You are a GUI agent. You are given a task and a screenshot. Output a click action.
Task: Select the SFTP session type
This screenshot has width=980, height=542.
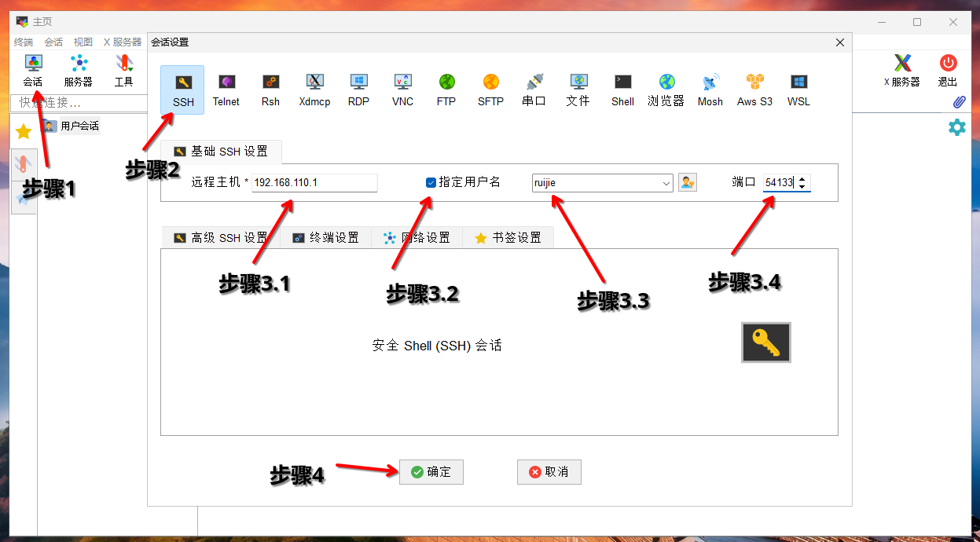[x=490, y=89]
